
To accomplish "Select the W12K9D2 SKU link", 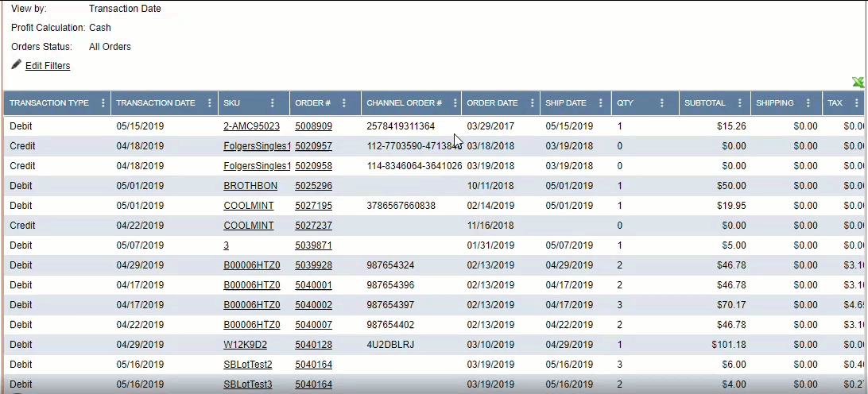I will pyautogui.click(x=243, y=345).
